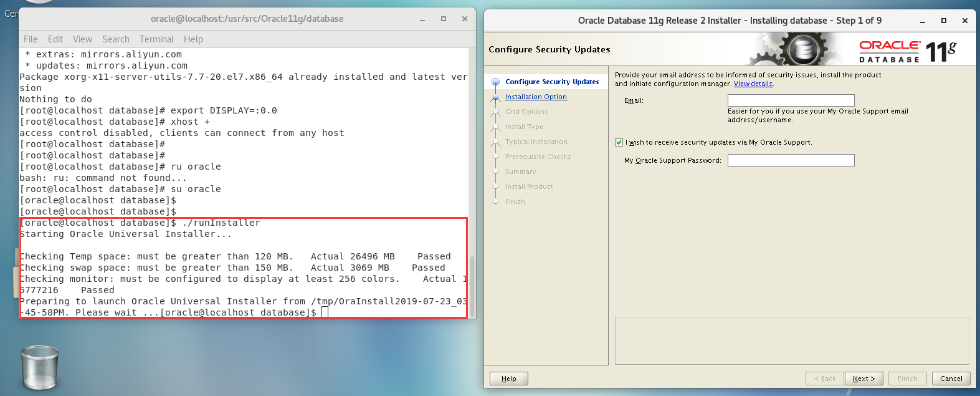Open installer Help button
Screen dimensions: 980x396
(x=509, y=379)
